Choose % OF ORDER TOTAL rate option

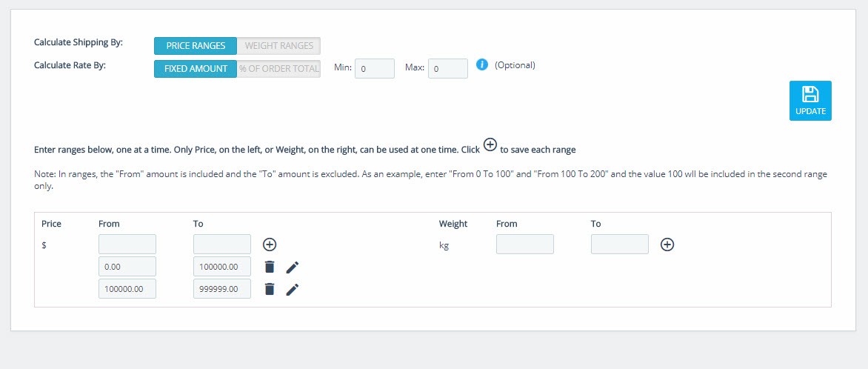coord(279,69)
